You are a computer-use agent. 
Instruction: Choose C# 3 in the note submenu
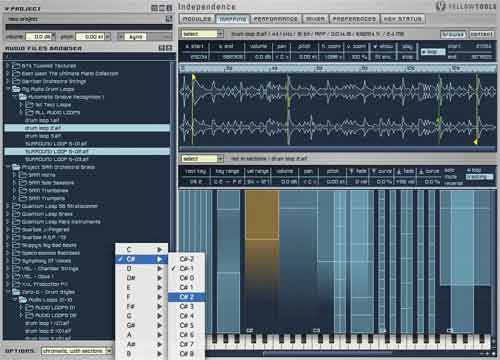[186, 306]
